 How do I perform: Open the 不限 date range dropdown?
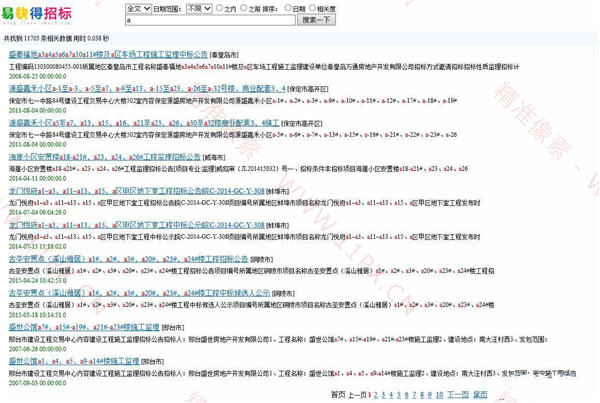199,8
